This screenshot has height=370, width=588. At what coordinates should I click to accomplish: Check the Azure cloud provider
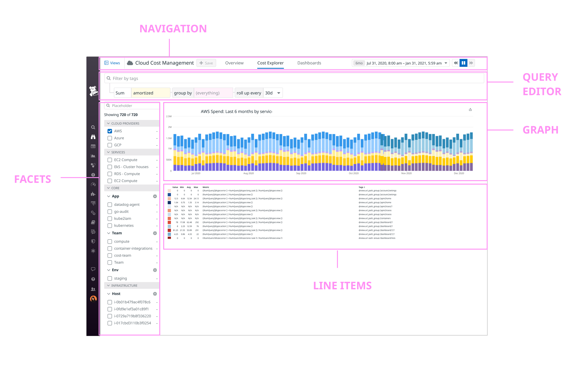point(110,138)
